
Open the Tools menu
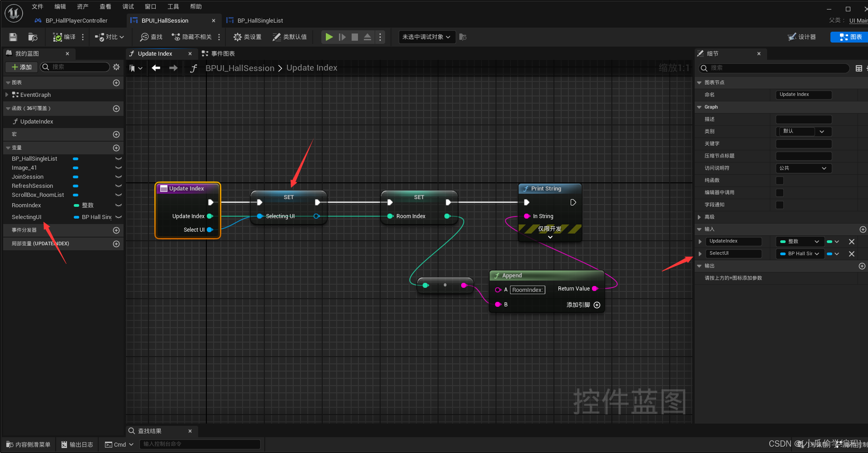pos(173,6)
